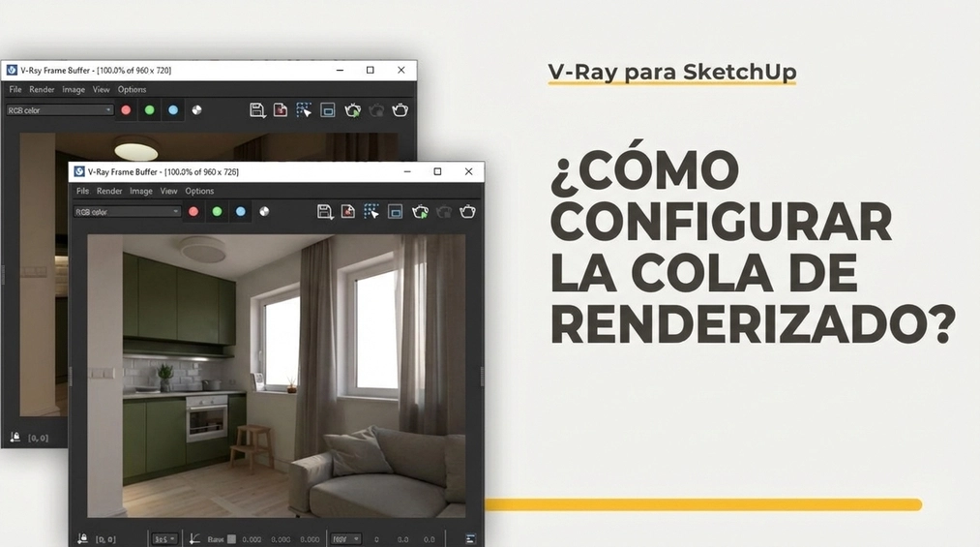
Task: Expand RGB color channel dropdown in front window
Action: click(127, 211)
